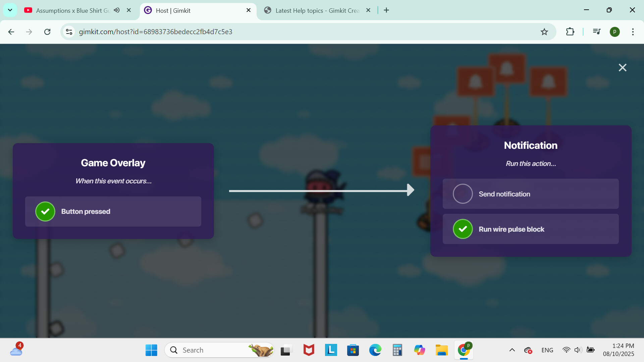The height and width of the screenshot is (362, 644).
Task: Bookmark this page with the star icon
Action: click(x=544, y=32)
